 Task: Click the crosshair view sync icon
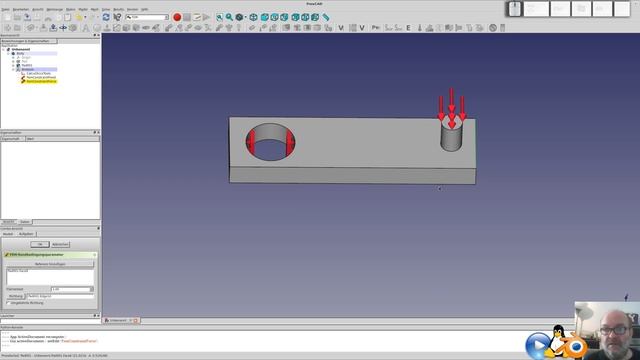253,17
